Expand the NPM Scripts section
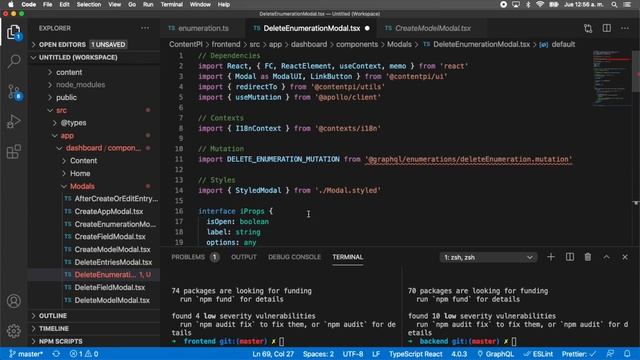Viewport: 640px width, 360px height. click(x=60, y=341)
